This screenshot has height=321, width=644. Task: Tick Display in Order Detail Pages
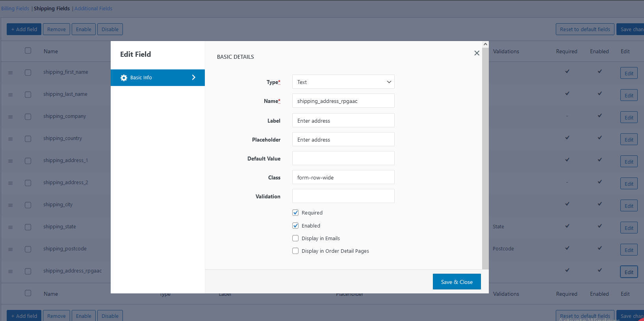[295, 251]
